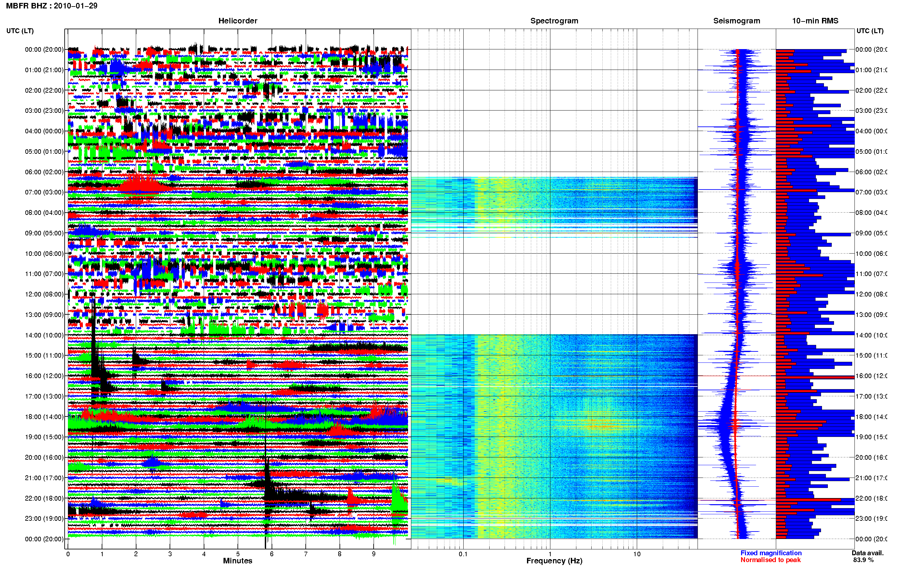
Task: Click the left time label '06:00 (02:00)'
Action: click(44, 172)
